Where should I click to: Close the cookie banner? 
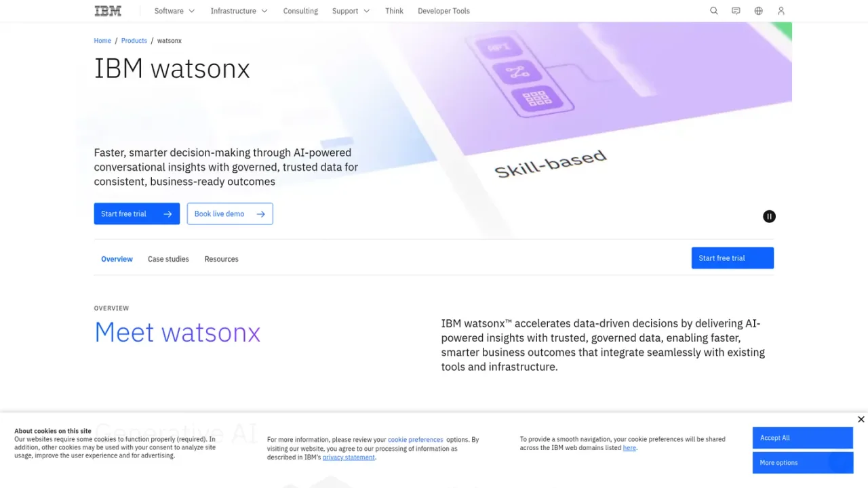point(861,420)
